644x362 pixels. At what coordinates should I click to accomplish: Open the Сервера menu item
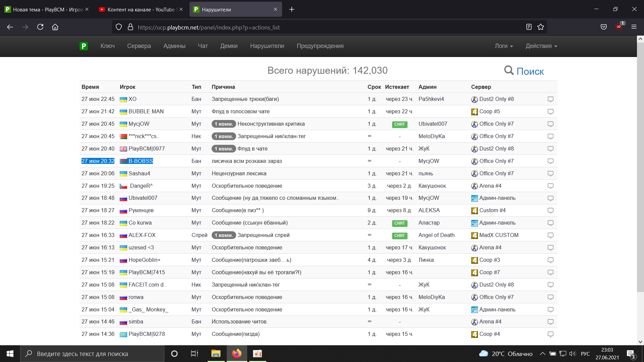tap(139, 46)
